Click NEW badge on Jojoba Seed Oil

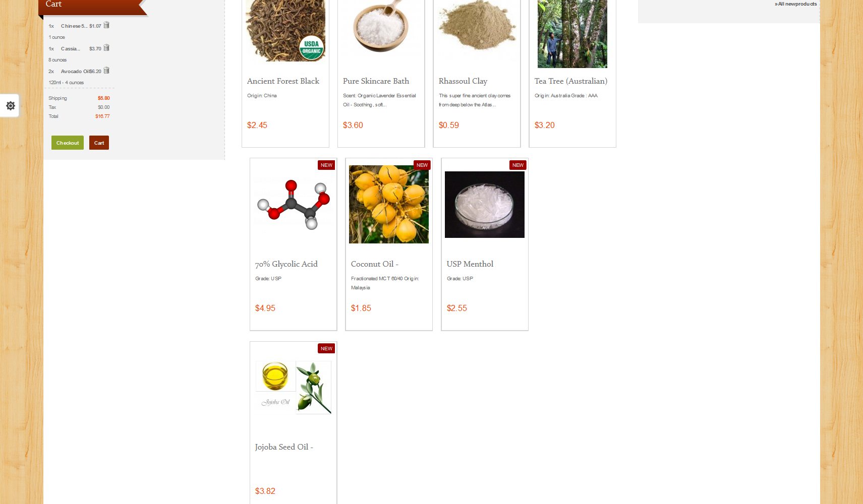(x=326, y=349)
